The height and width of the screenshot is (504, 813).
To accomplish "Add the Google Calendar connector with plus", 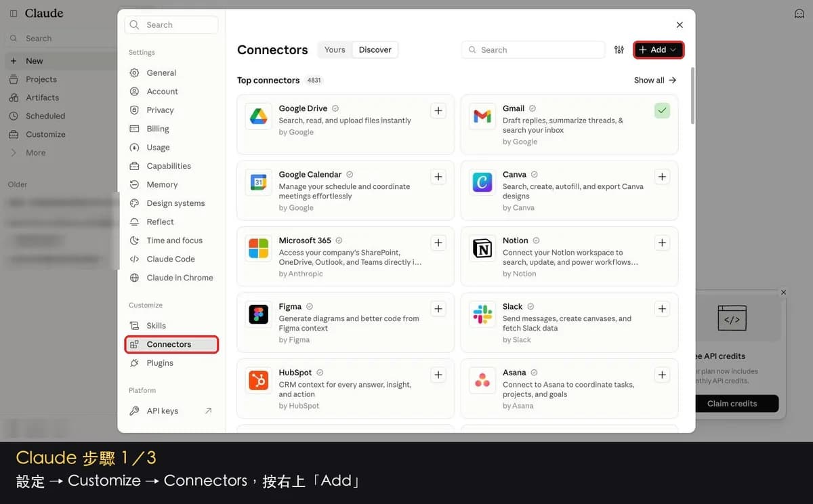I will click(x=438, y=177).
